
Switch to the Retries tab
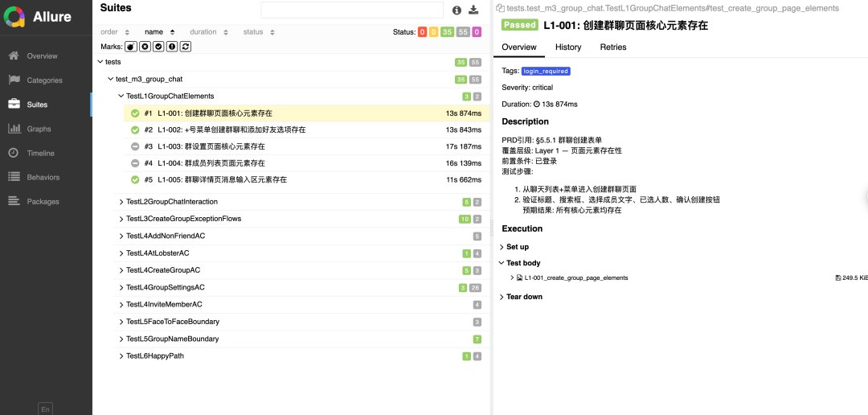613,47
